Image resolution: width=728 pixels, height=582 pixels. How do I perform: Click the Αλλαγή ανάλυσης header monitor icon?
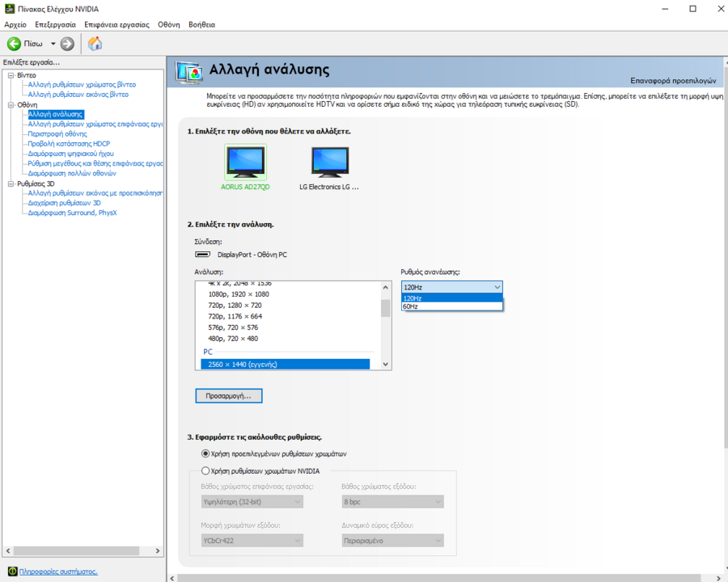click(x=189, y=73)
